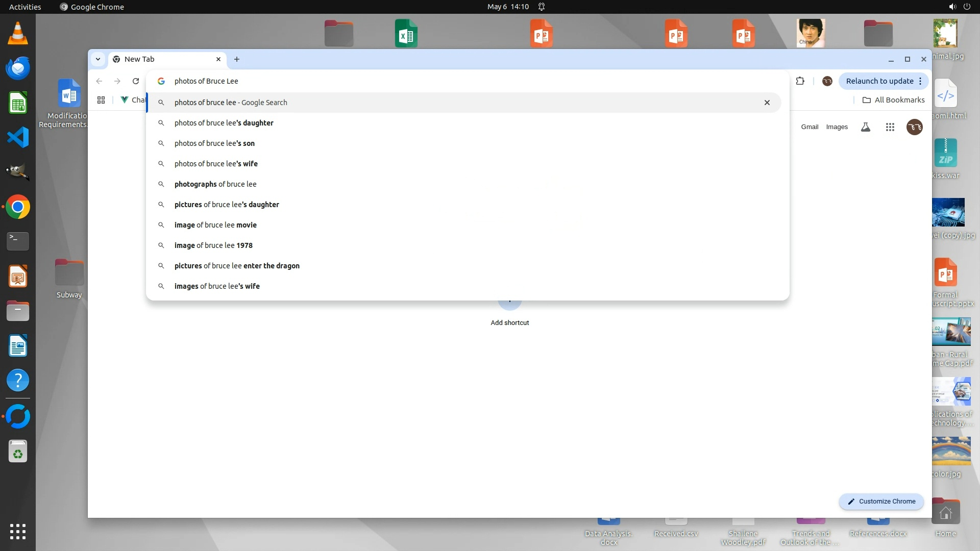Open Google apps grid launcher
This screenshot has height=551, width=980.
point(890,127)
